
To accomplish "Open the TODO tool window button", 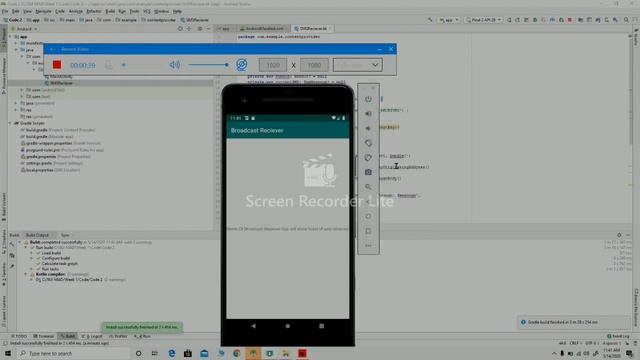I will pos(19,336).
